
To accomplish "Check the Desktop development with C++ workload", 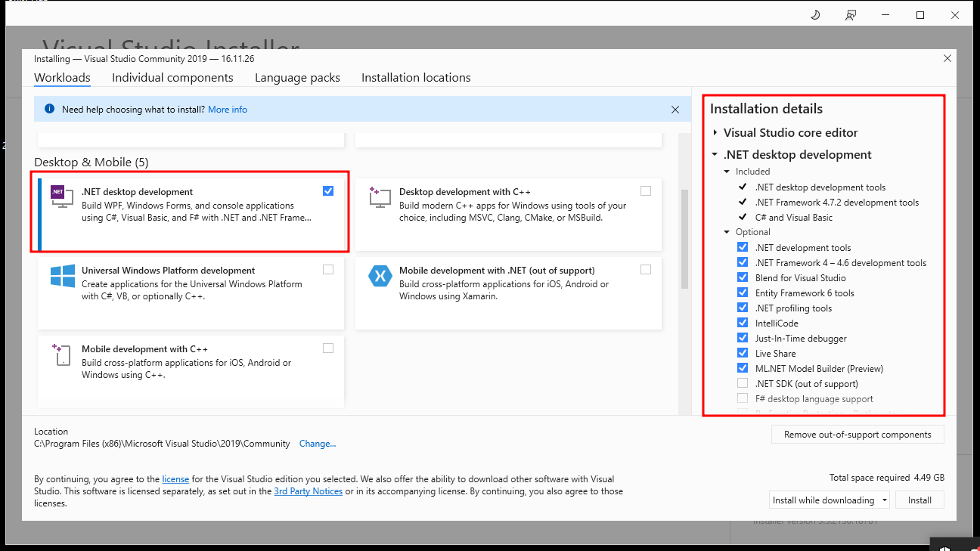I will 645,191.
